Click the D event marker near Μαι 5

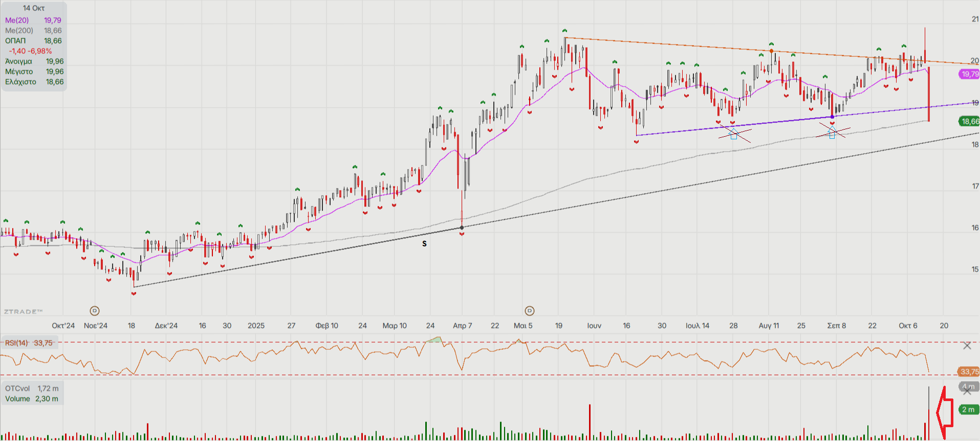pyautogui.click(x=530, y=311)
